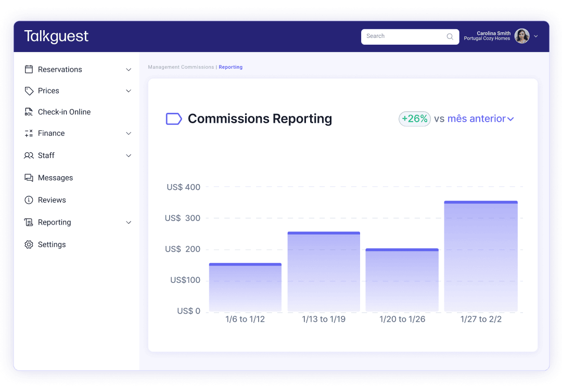Screen dimensions: 562x392
Task: Click the +26% growth badge
Action: tap(414, 119)
